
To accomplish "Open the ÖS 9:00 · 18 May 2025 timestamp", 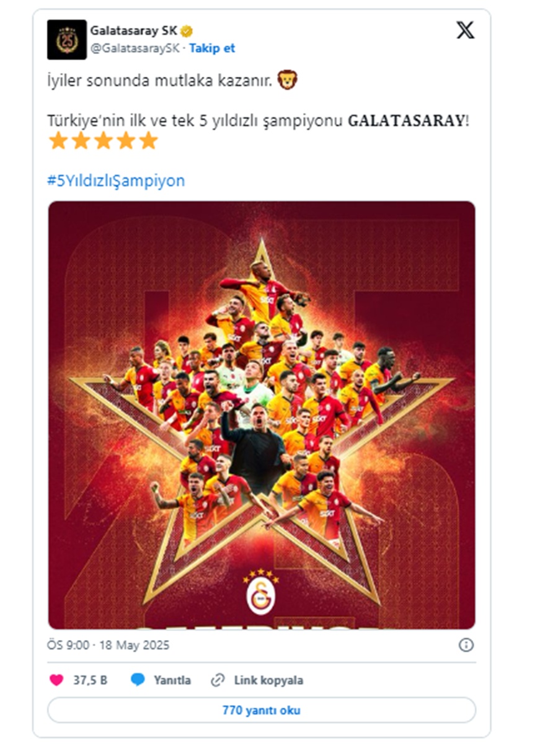I will click(x=108, y=646).
